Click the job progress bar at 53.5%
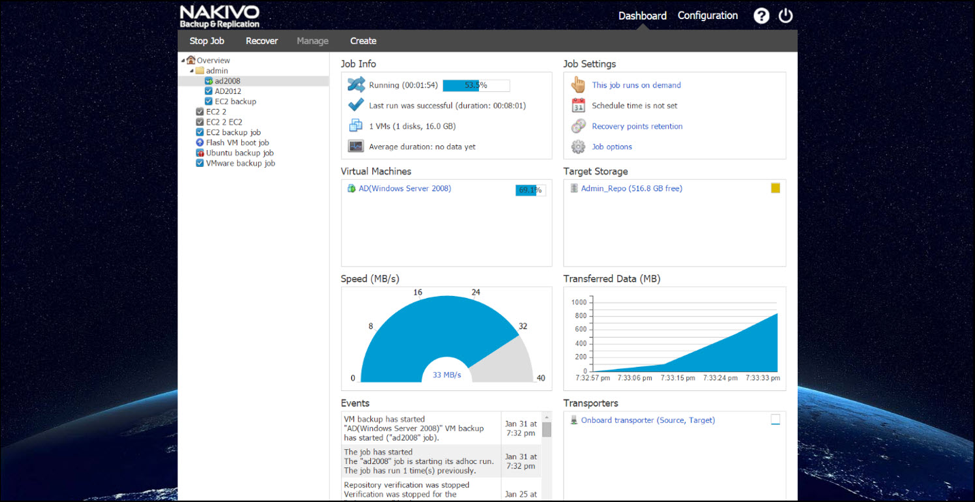 pyautogui.click(x=476, y=85)
